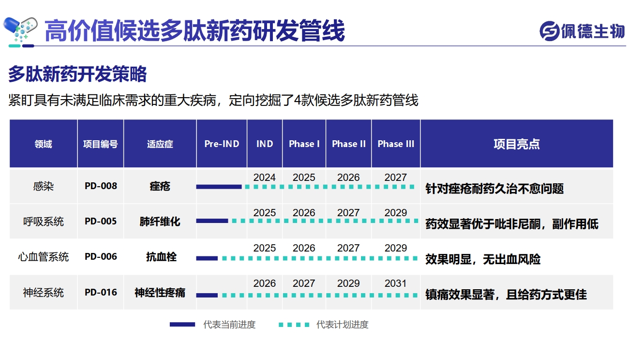Select the subtitle sentence starting with 紧盯具有未满足
The image size is (644, 341).
(213, 101)
